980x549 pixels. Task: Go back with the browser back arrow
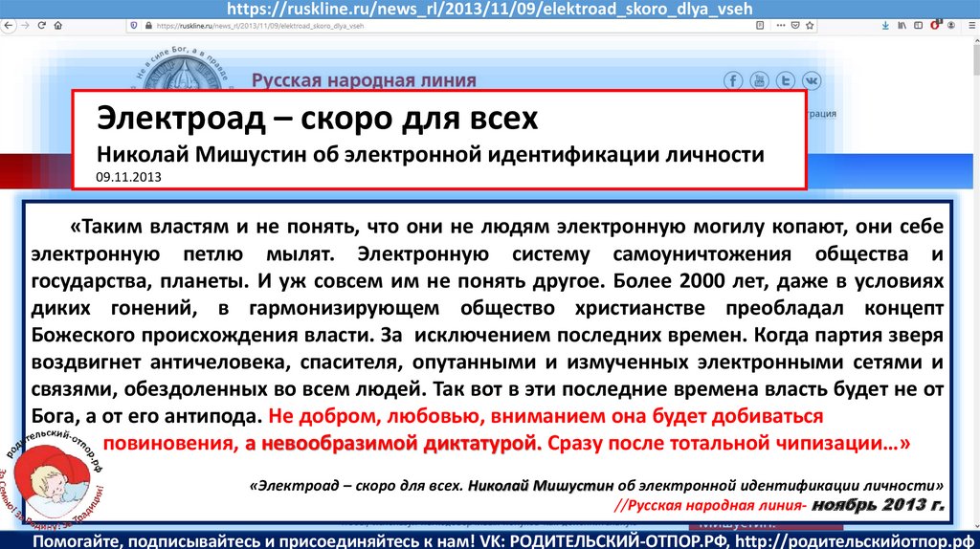(8, 26)
